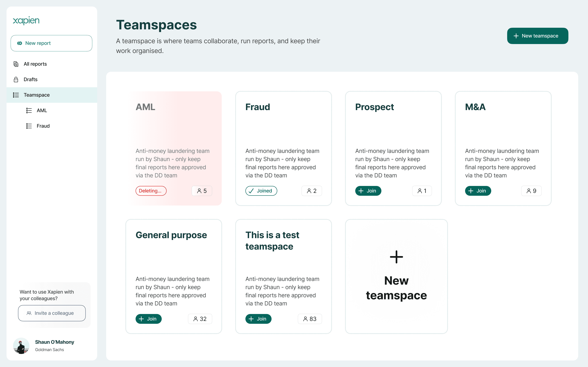Screen dimensions: 588x367
Task: Click the large plus icon on New teamspace card
Action: pos(396,257)
